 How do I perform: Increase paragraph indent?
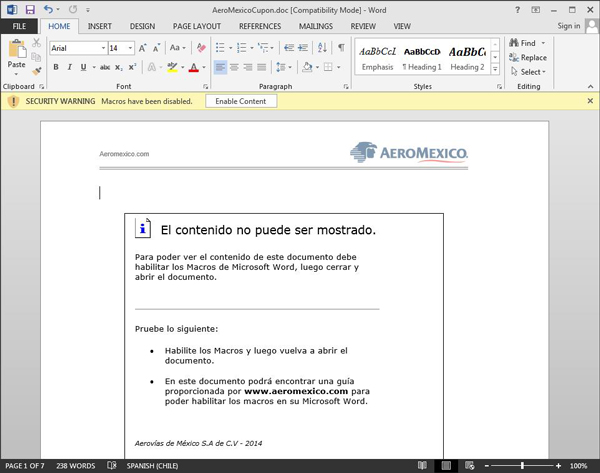point(303,48)
